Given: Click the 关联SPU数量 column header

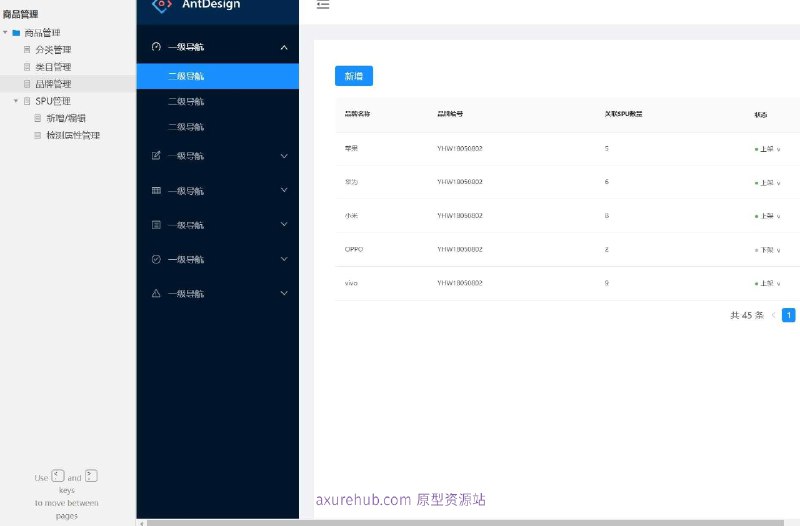Looking at the screenshot, I should pos(623,114).
